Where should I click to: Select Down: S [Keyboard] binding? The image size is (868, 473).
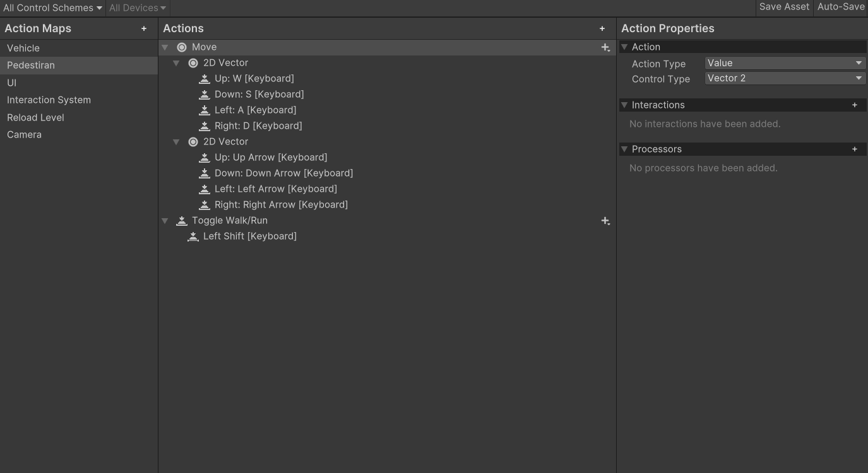259,95
